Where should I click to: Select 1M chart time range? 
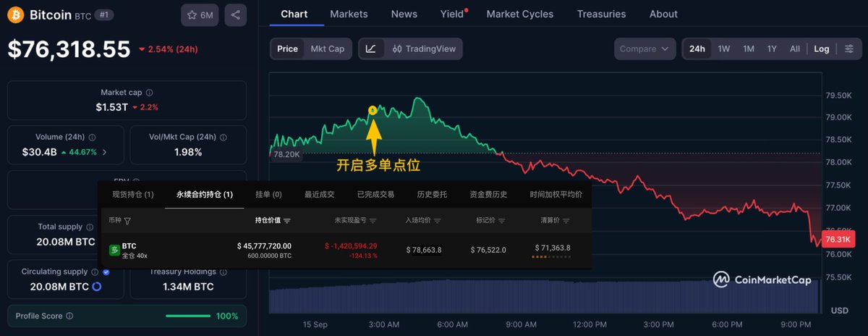749,49
